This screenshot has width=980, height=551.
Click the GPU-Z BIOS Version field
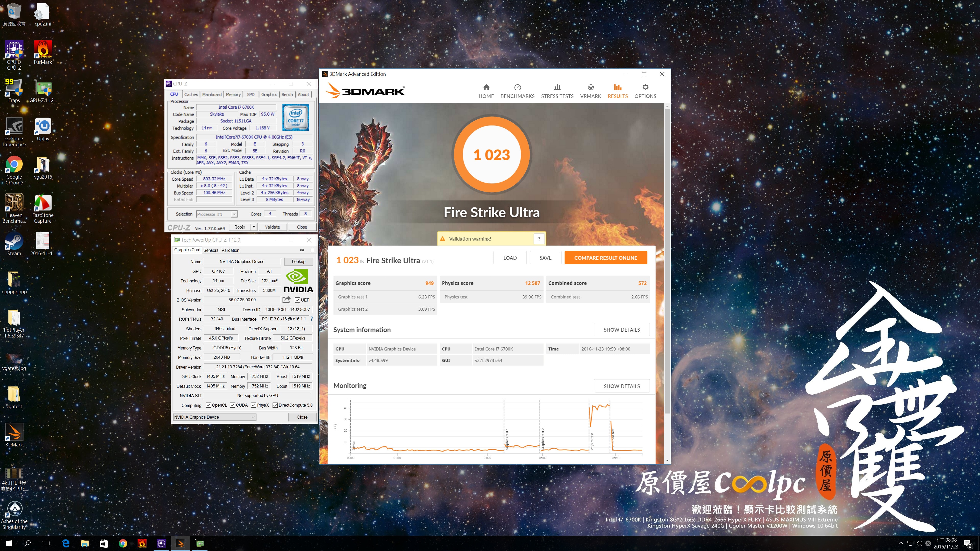pyautogui.click(x=242, y=300)
